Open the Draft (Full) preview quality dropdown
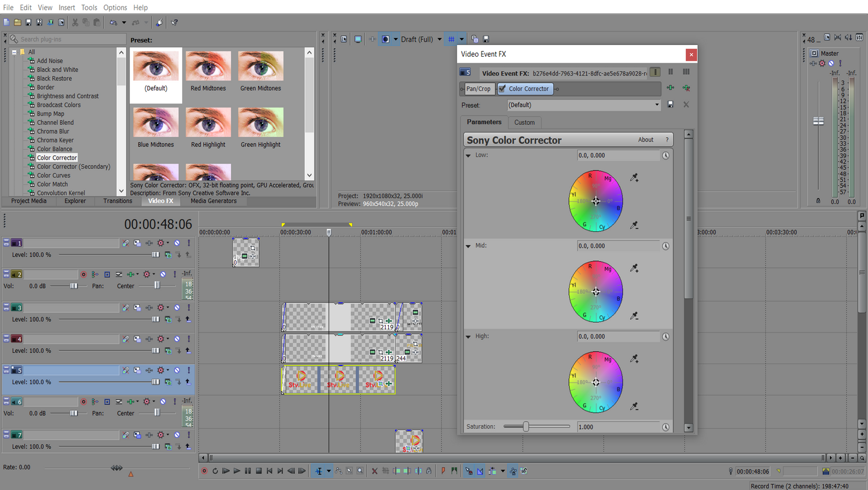 pos(439,39)
